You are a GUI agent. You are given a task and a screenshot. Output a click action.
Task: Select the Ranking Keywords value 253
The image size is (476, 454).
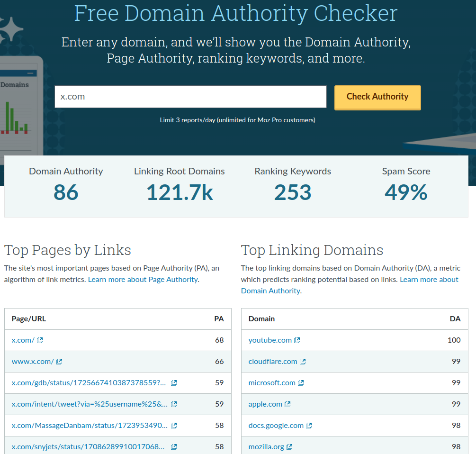[293, 192]
